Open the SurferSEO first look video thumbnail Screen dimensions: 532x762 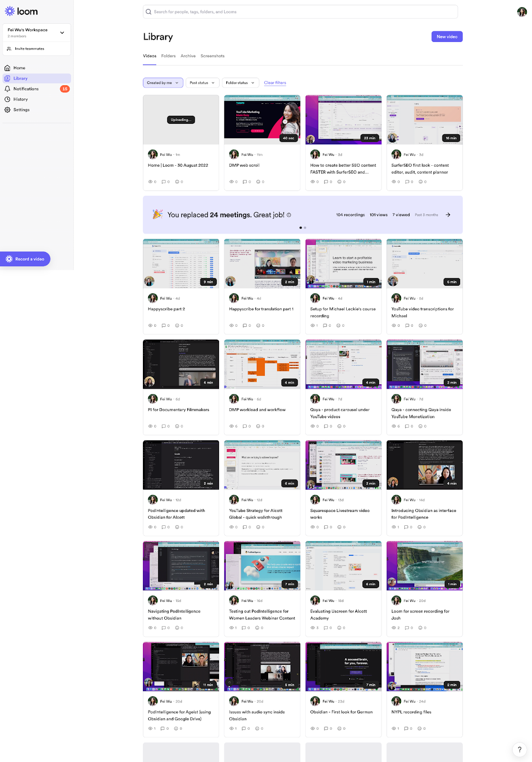click(424, 120)
